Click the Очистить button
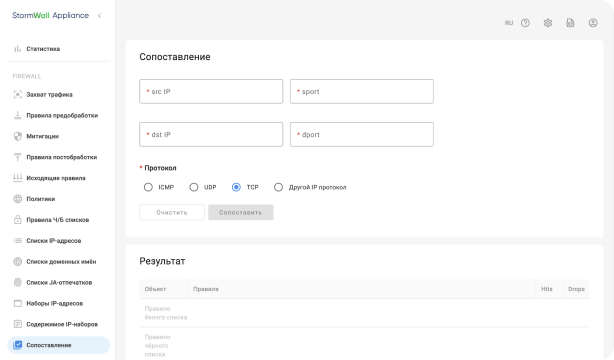 pos(172,212)
